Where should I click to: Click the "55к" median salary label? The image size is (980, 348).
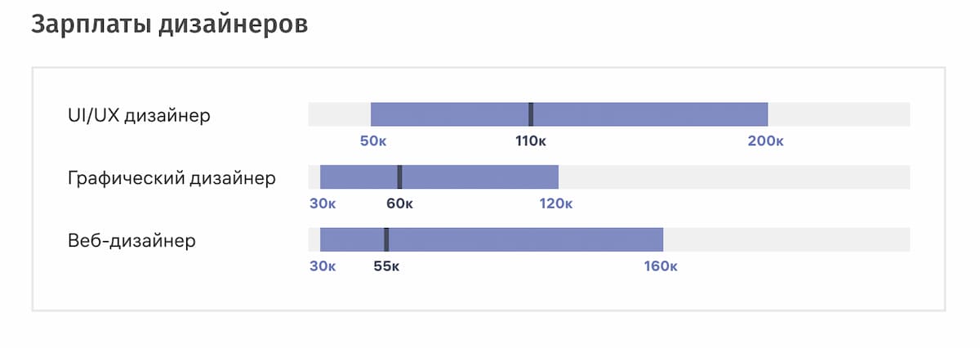pyautogui.click(x=386, y=266)
